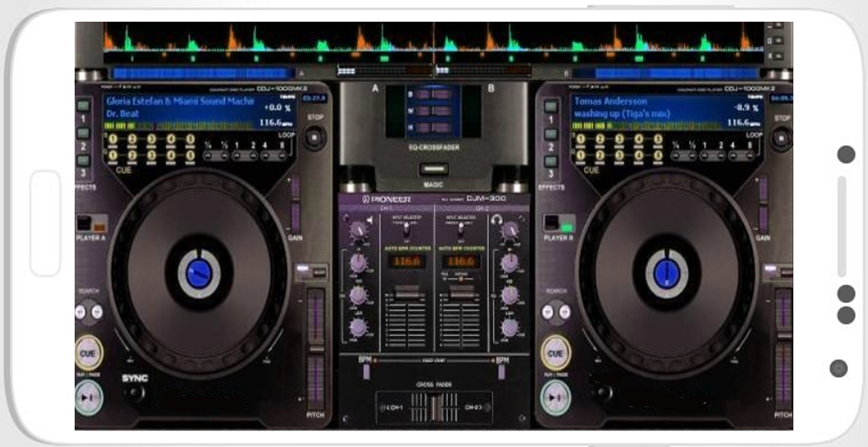The width and height of the screenshot is (868, 447).
Task: Hit the CUE button on left deck
Action: point(89,353)
